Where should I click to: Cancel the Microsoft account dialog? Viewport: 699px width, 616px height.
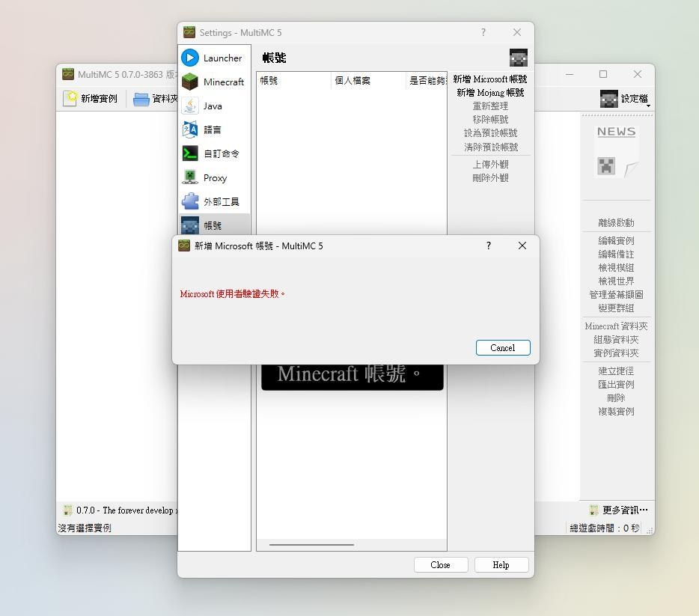503,348
